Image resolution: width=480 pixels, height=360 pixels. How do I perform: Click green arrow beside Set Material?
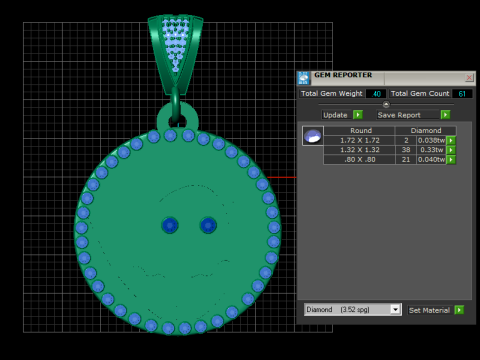point(459,310)
